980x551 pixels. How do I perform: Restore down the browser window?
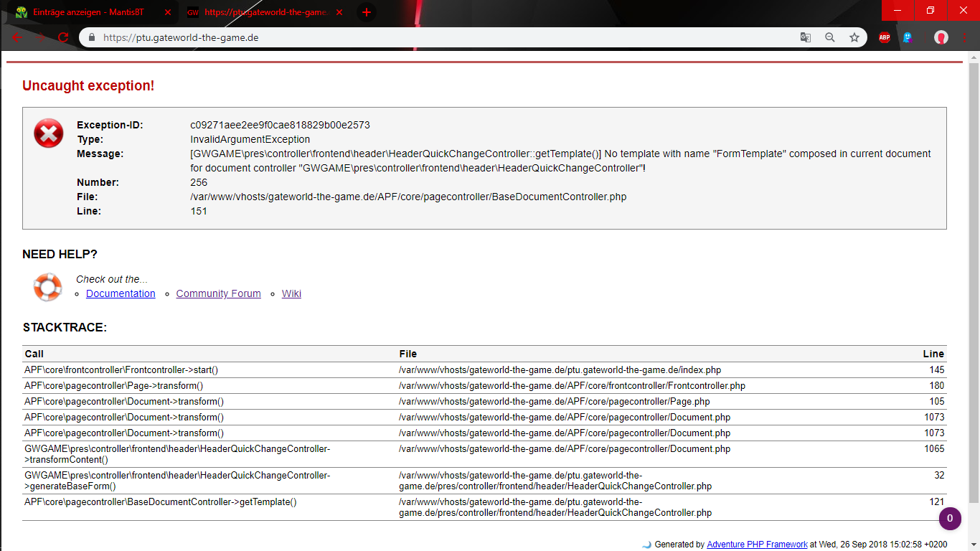click(x=930, y=10)
